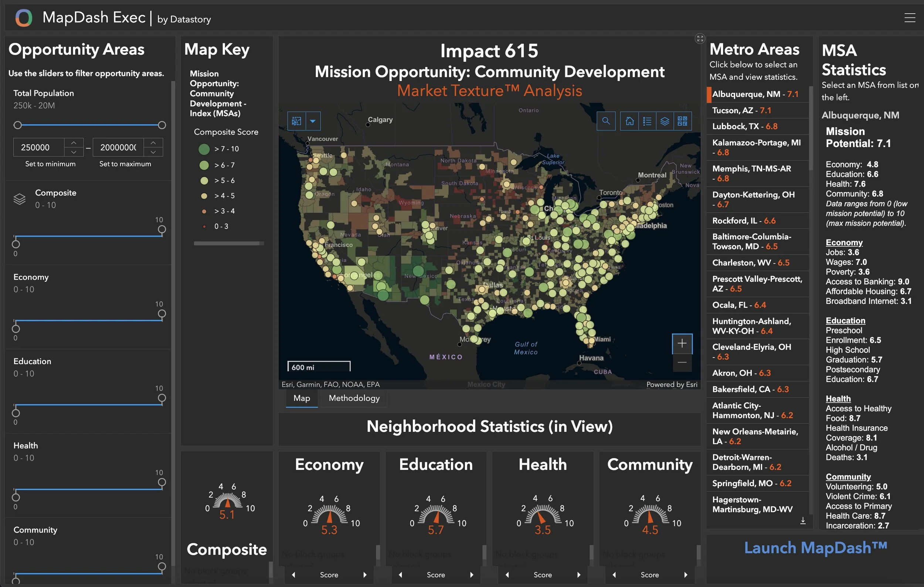
Task: Increase the minimum population stepper value
Action: point(74,143)
